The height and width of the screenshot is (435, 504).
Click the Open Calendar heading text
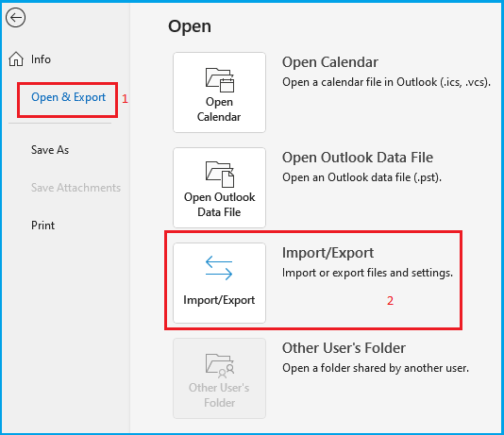330,62
